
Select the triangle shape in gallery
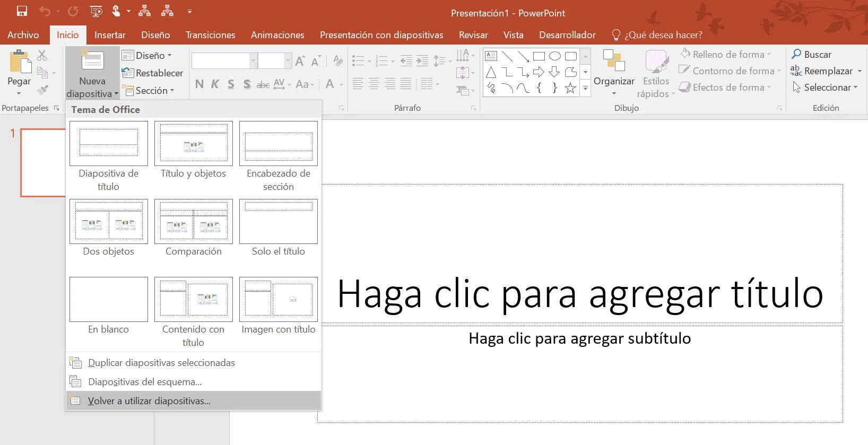click(491, 72)
